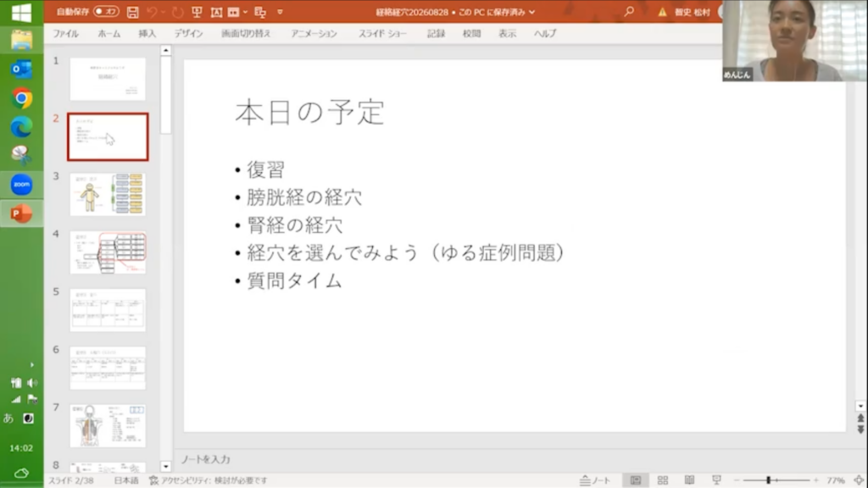
Task: Click the zoom out minus button
Action: [737, 480]
